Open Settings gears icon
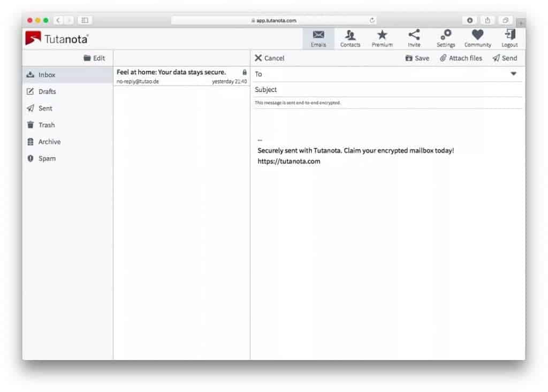This screenshot has width=548, height=392. (x=446, y=35)
